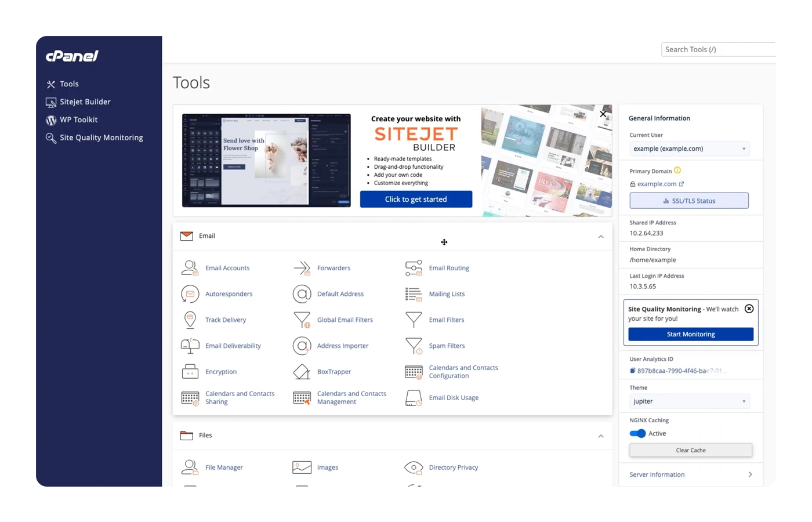Collapse the Files section chevron
This screenshot has width=812, height=522.
tap(601, 436)
